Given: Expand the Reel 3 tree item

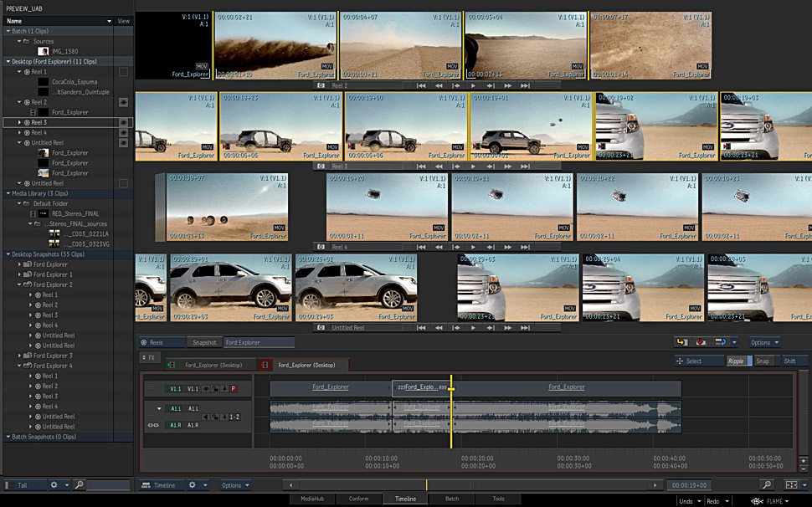Looking at the screenshot, I should pyautogui.click(x=19, y=122).
